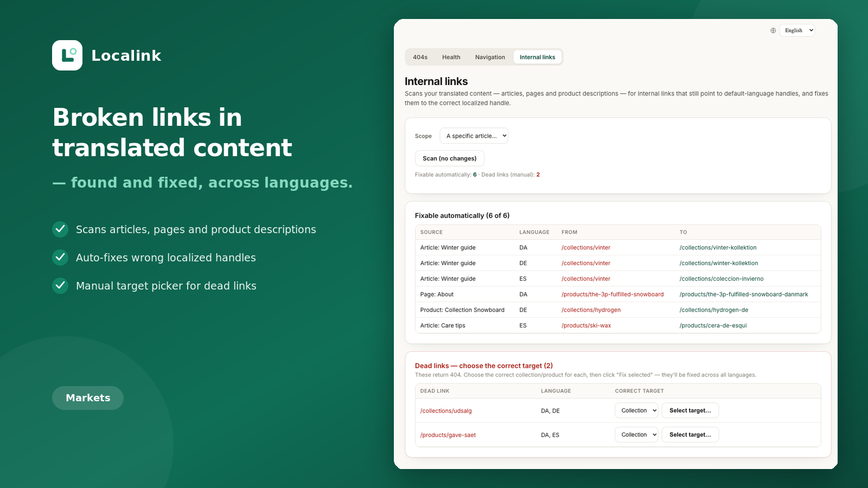Click the Dead links (manual) count 2
This screenshot has height=488, width=868.
pos(538,175)
